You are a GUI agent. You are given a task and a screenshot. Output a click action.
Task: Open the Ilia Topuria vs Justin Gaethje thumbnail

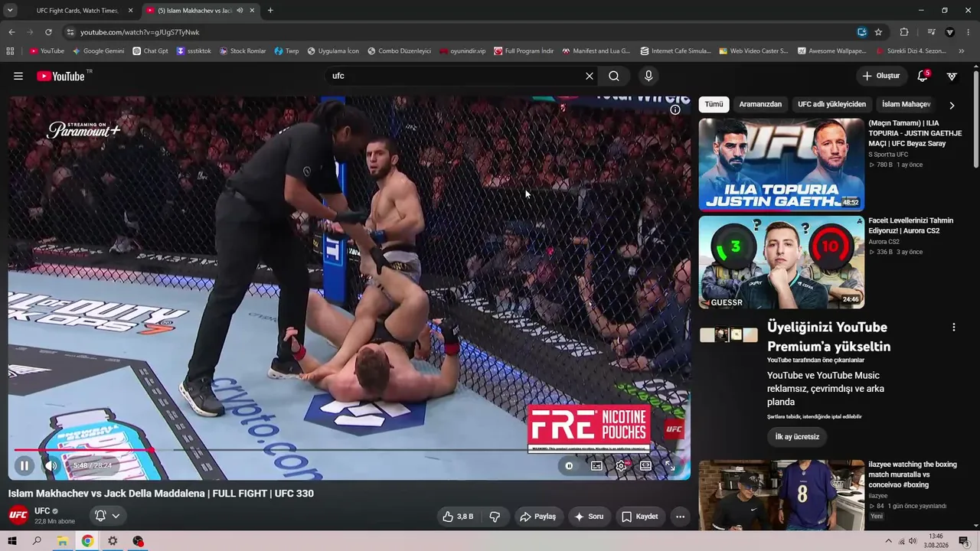tap(781, 165)
